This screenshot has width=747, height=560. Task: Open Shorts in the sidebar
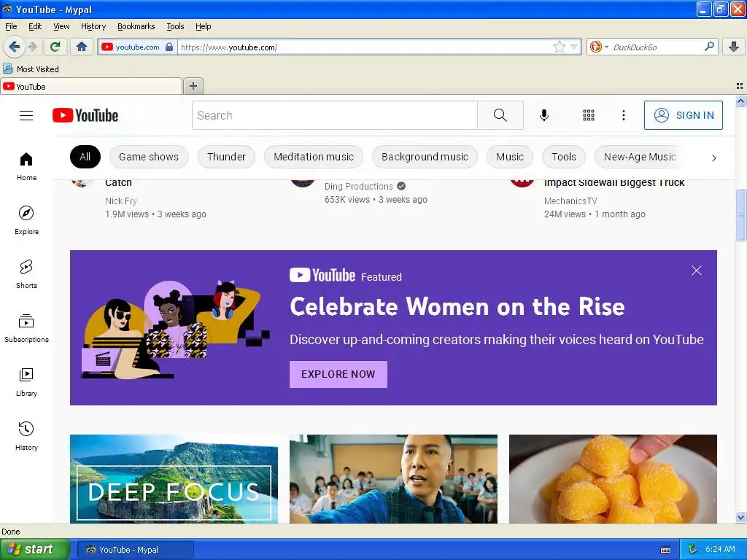27,274
